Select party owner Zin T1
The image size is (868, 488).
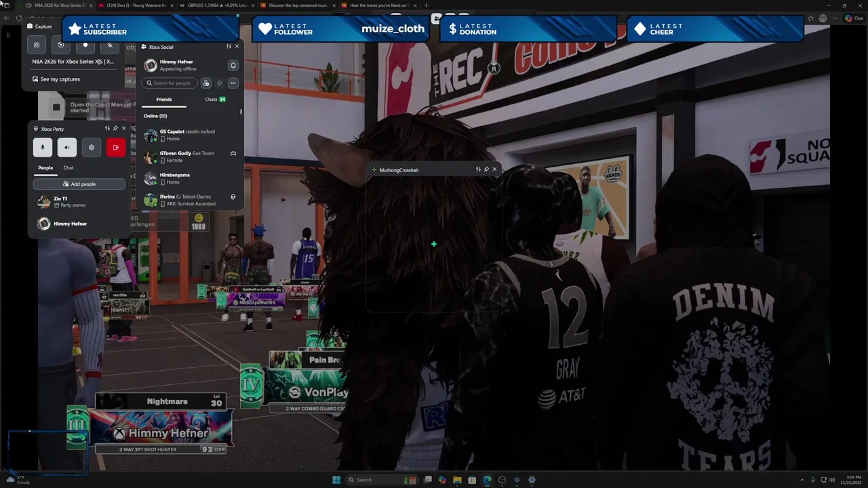click(x=79, y=202)
